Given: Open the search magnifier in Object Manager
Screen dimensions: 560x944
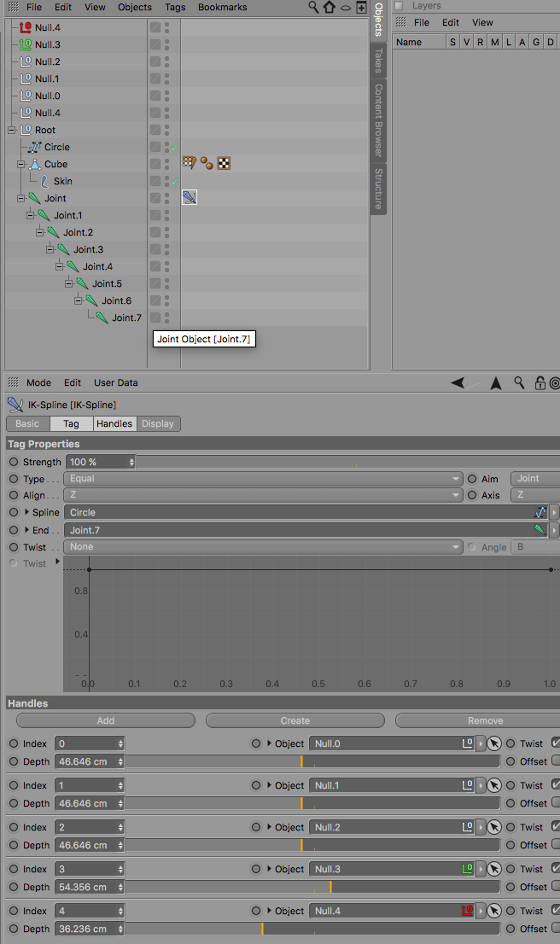Looking at the screenshot, I should [x=313, y=7].
